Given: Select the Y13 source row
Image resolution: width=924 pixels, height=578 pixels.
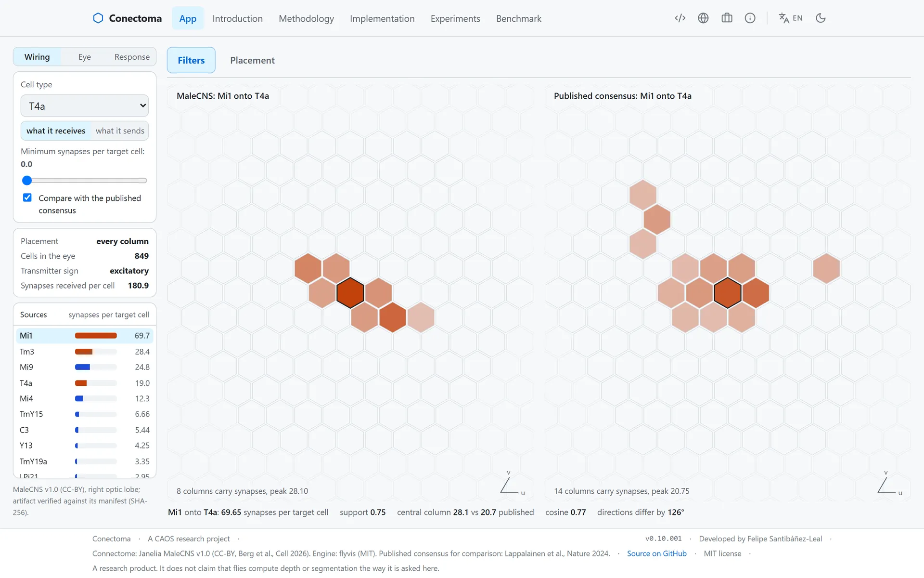Looking at the screenshot, I should point(85,446).
